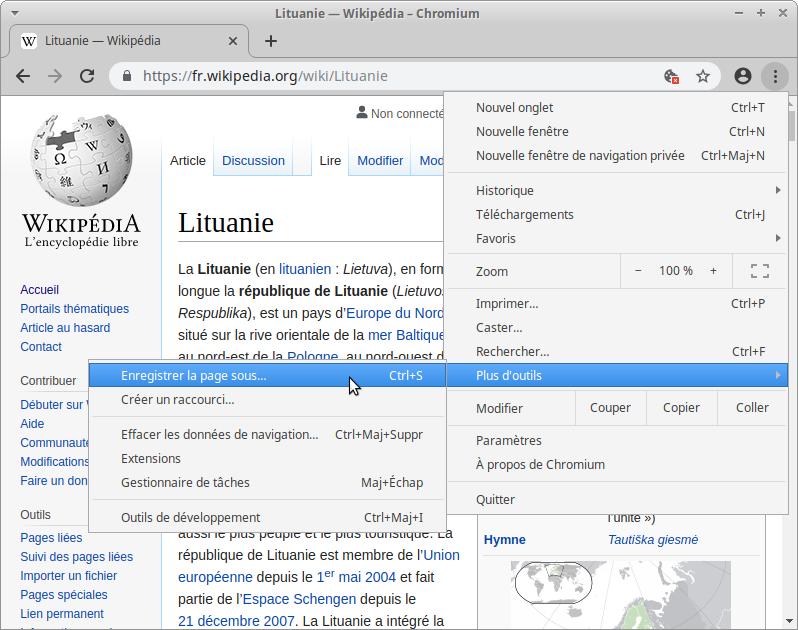798x630 pixels.
Task: Close the Lituanie — Wikipédia tab
Action: coord(234,41)
